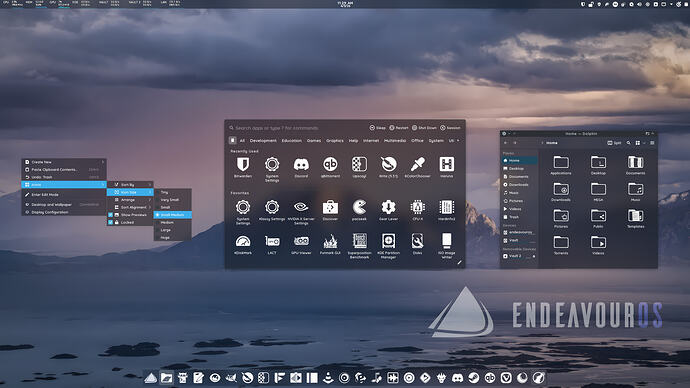This screenshot has height=388, width=690.
Task: Click the EndeavourOS launcher icon in dock
Action: tap(150, 378)
